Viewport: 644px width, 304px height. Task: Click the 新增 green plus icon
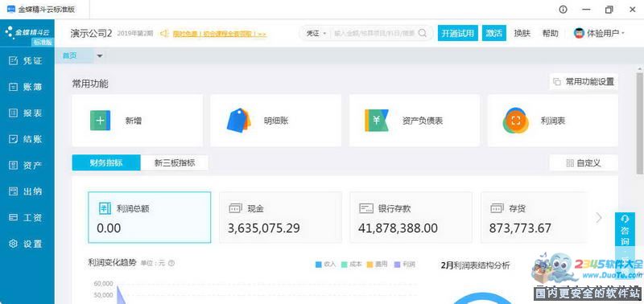click(x=100, y=120)
